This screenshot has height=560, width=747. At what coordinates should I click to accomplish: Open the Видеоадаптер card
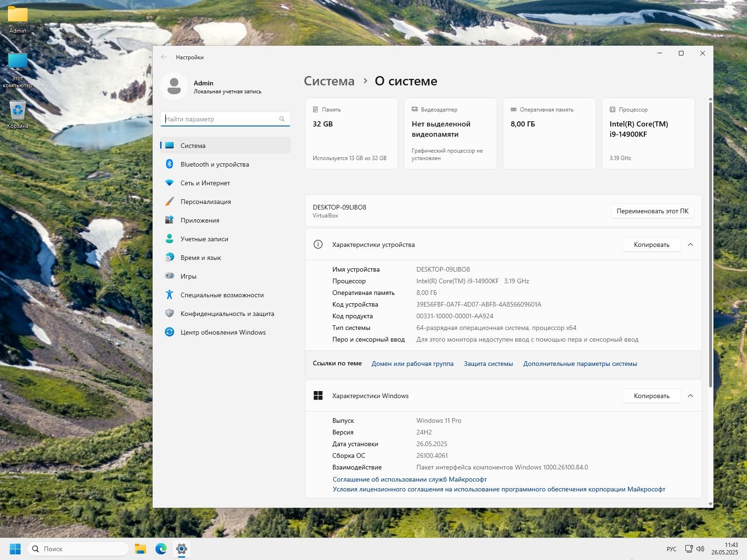pos(451,133)
